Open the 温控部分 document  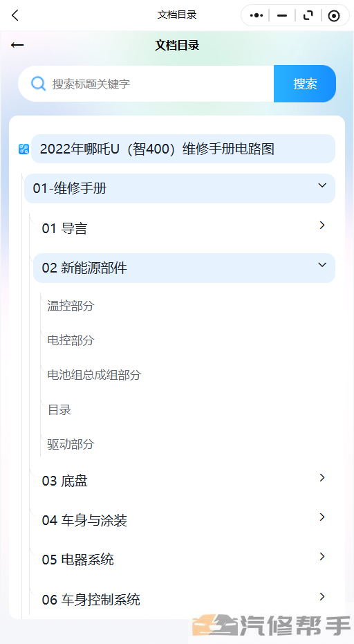point(71,306)
